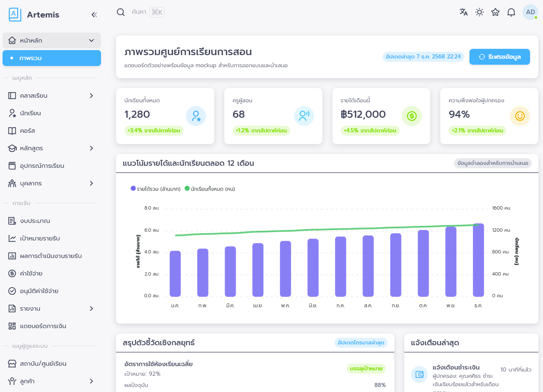This screenshot has width=543, height=392.
Task: Click the language translation icon
Action: 463,12
